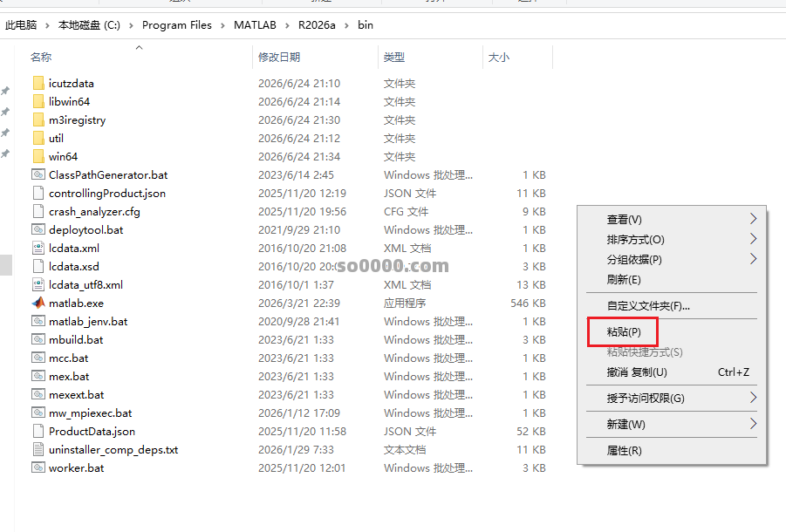The image size is (786, 532).
Task: Click the mex.bat file icon
Action: [38, 376]
